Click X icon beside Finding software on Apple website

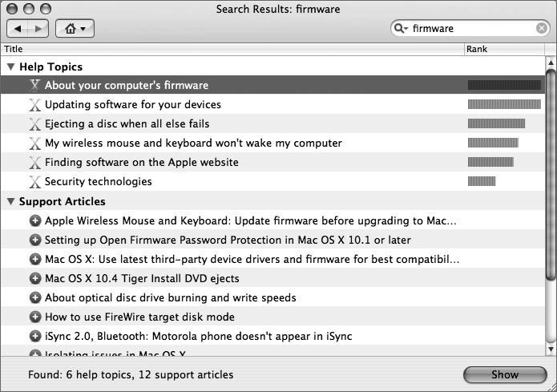(34, 163)
